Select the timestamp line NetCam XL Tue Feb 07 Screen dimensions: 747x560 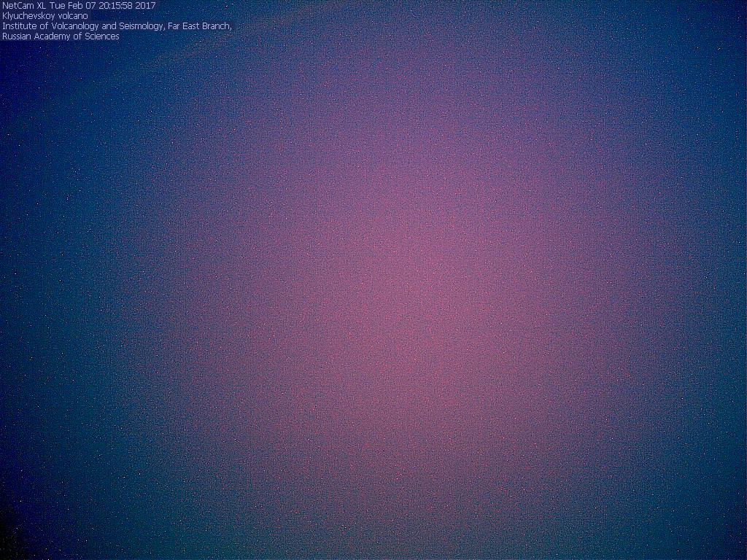click(79, 6)
